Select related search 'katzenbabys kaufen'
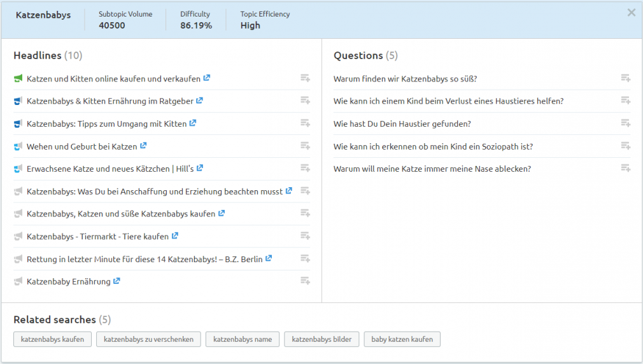 click(52, 339)
